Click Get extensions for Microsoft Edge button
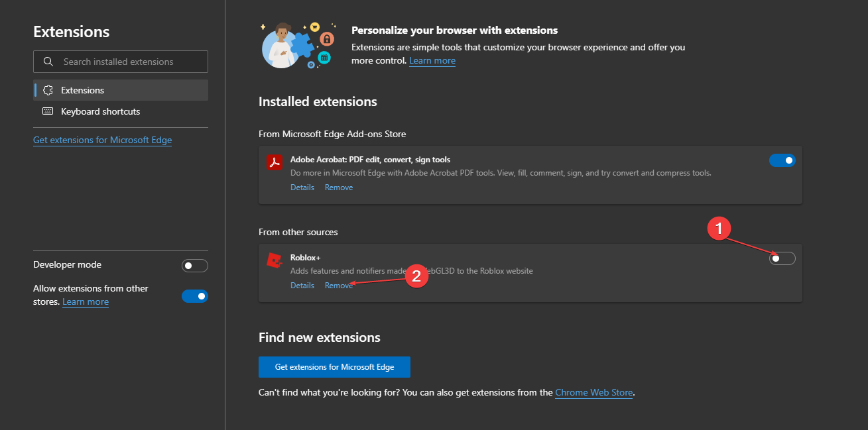The width and height of the screenshot is (868, 430). pyautogui.click(x=334, y=367)
